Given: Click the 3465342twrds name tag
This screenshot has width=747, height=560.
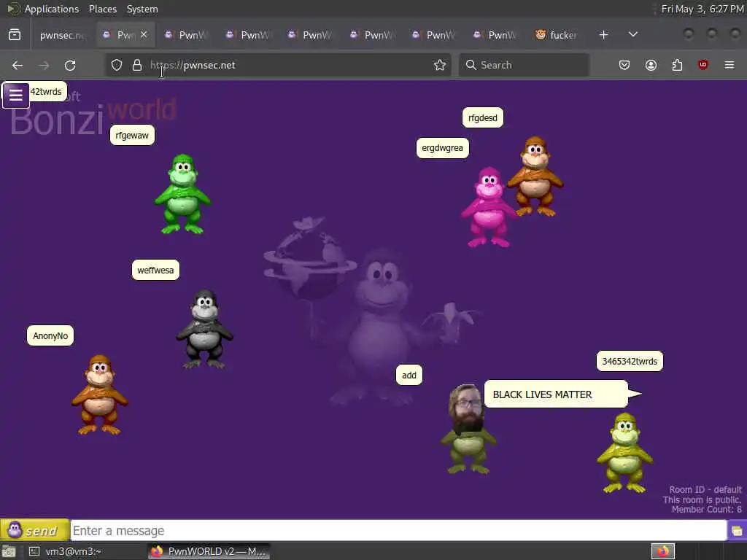Looking at the screenshot, I should coord(630,361).
